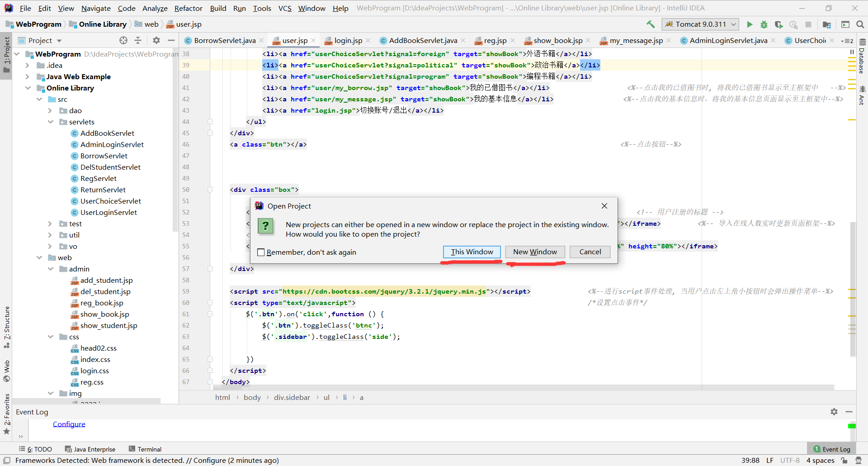The height and width of the screenshot is (466, 868).
Task: Open Tomcat 9.0.311 run configuration dropdown
Action: (700, 24)
